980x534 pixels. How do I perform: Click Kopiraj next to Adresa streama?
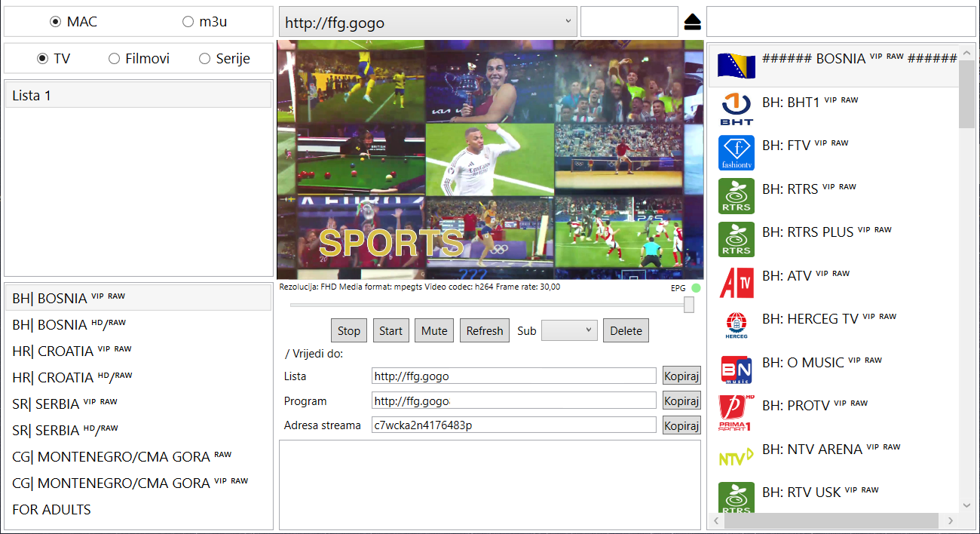tap(681, 425)
